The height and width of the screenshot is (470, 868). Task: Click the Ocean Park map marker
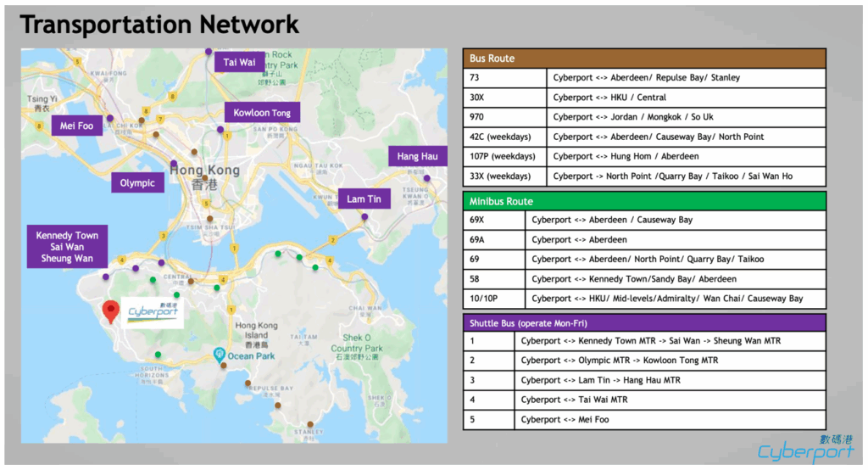tap(219, 353)
